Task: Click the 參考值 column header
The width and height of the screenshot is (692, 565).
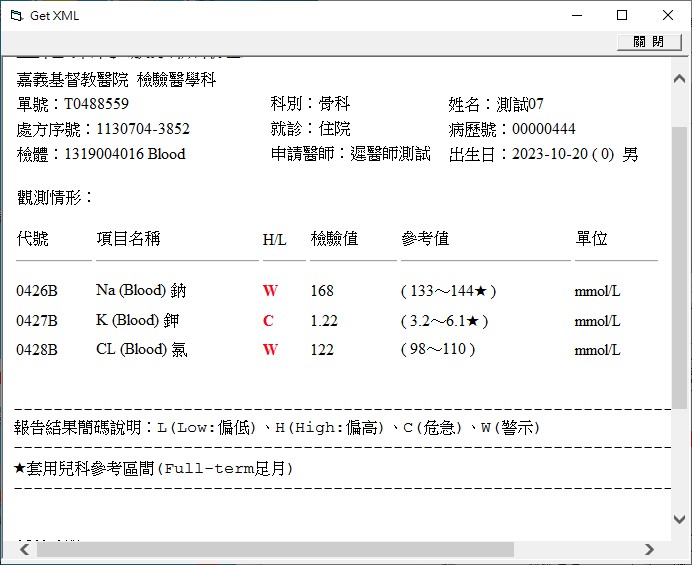Action: pos(425,239)
